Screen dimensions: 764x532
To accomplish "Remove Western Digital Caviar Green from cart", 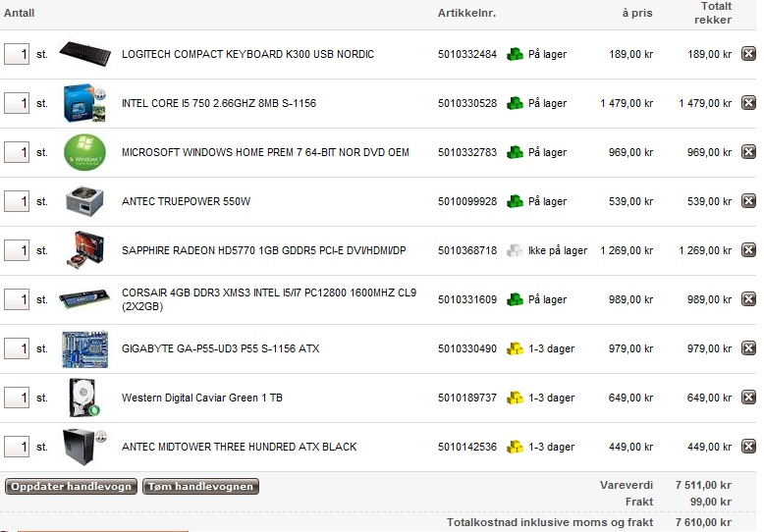I will point(748,398).
